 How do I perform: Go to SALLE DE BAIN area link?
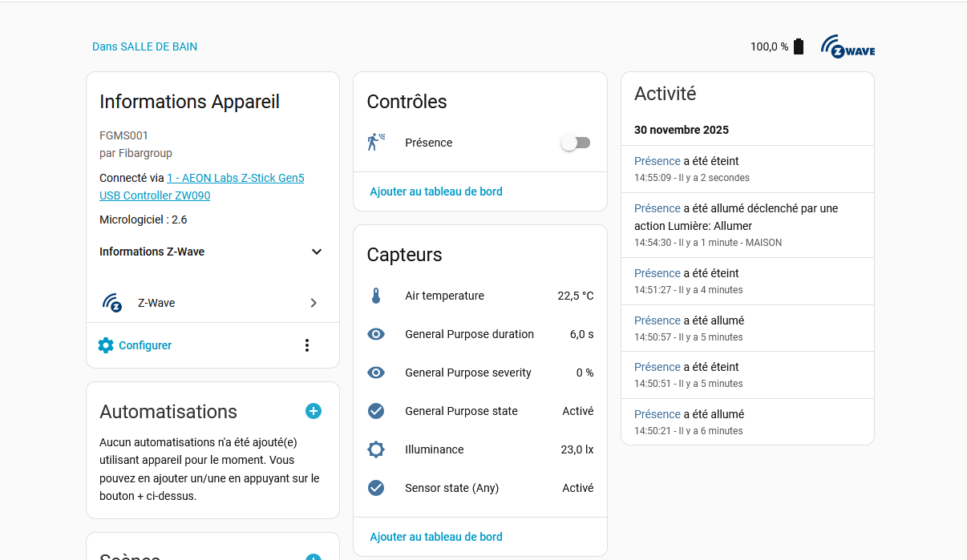coord(144,46)
